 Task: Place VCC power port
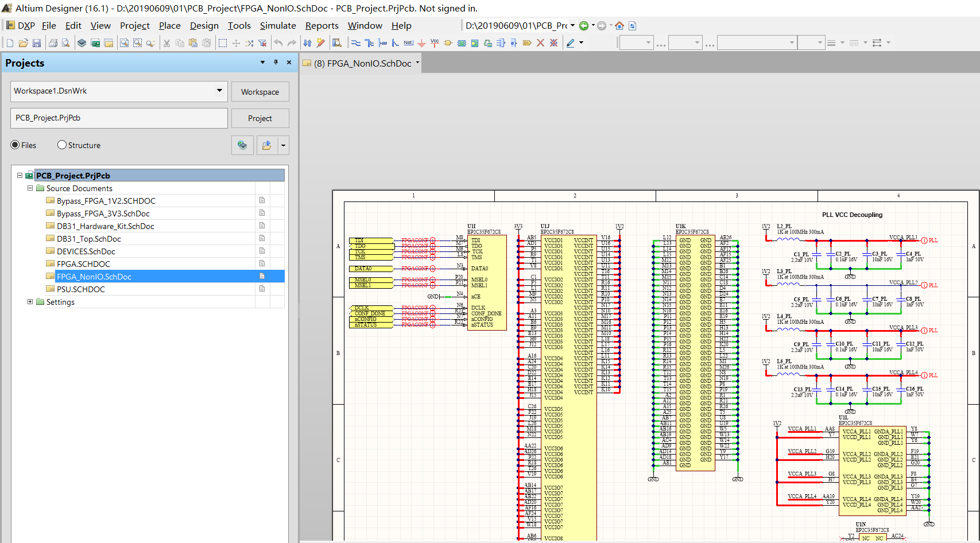point(435,43)
